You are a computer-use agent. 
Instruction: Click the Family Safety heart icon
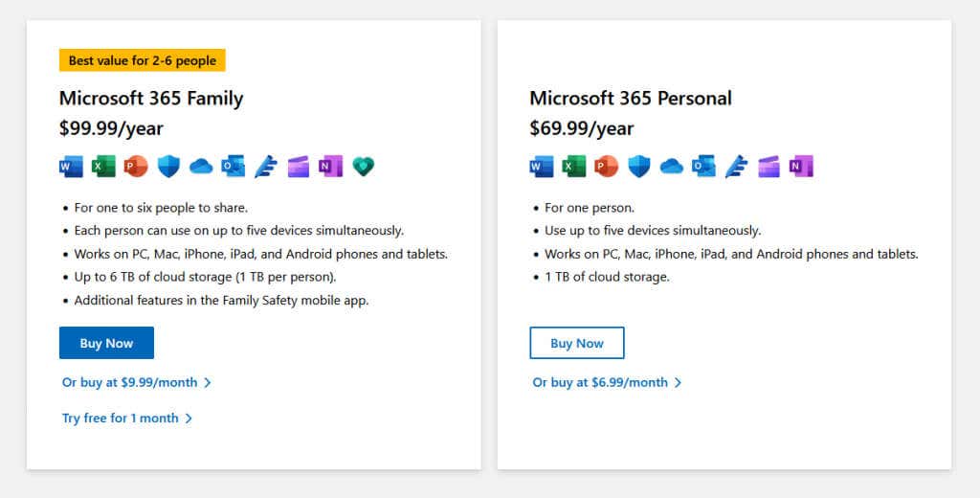pos(363,167)
